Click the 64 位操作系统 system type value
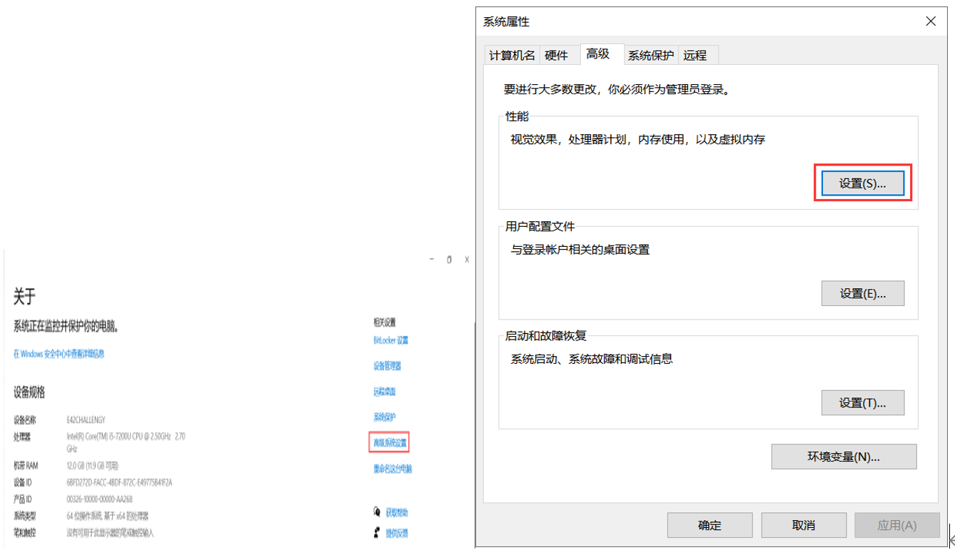Viewport: 955px width, 560px height. 108,516
